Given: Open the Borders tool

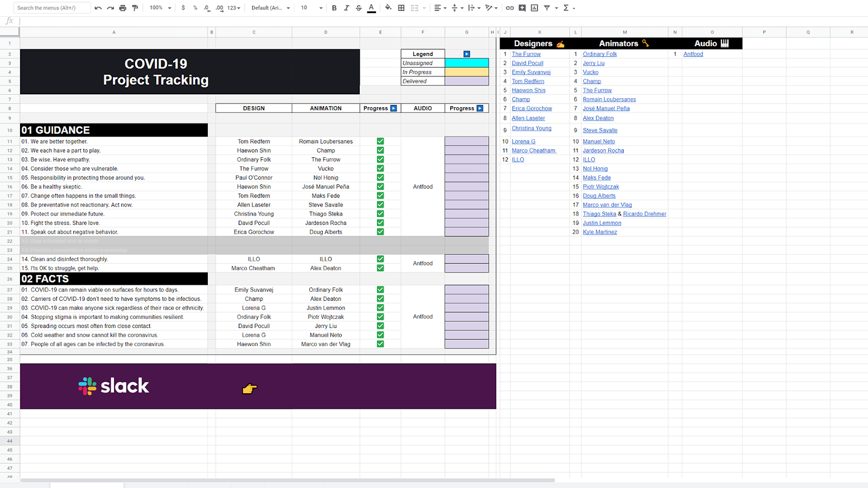Looking at the screenshot, I should (x=401, y=8).
